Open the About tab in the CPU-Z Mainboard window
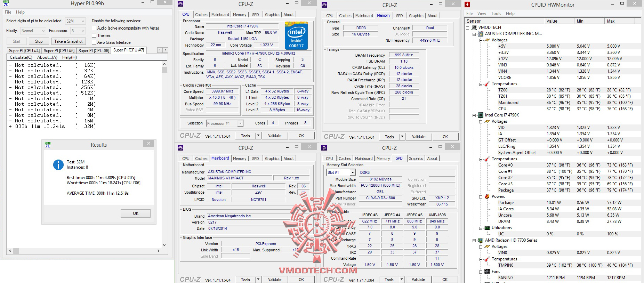Image resolution: width=644 pixels, height=283 pixels. click(289, 159)
